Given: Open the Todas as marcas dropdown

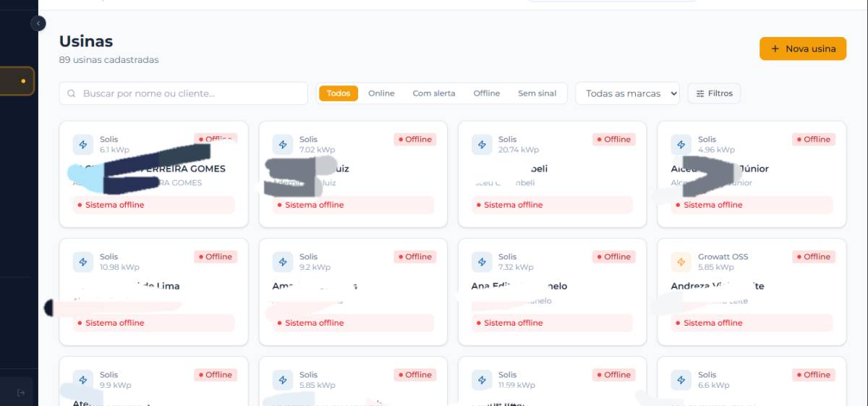Looking at the screenshot, I should [627, 93].
